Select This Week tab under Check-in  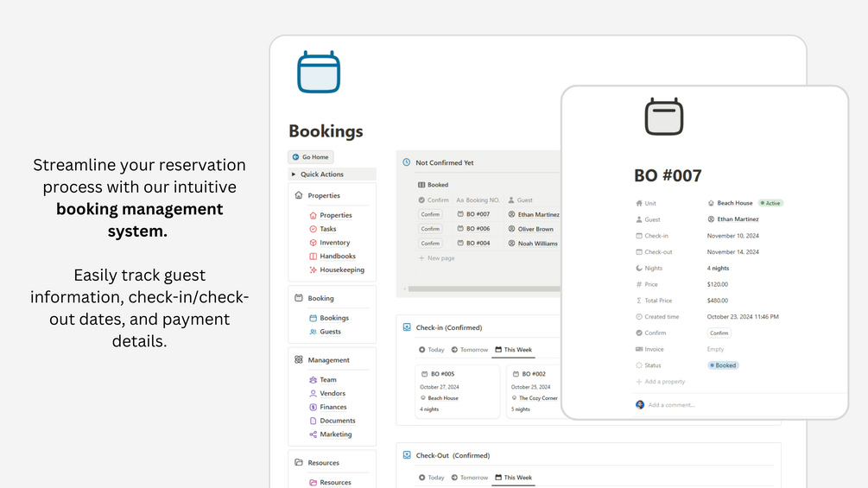tap(513, 350)
